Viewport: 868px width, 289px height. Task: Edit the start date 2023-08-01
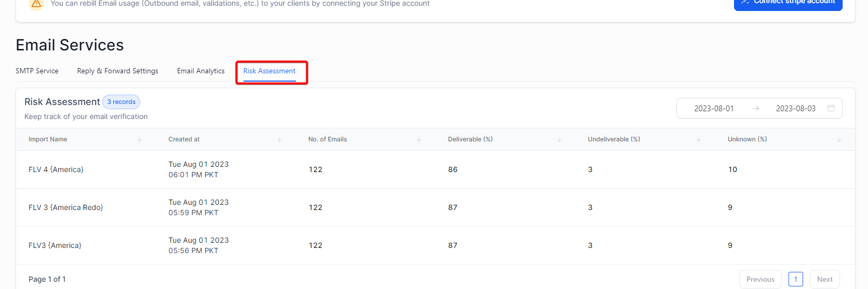pos(714,109)
